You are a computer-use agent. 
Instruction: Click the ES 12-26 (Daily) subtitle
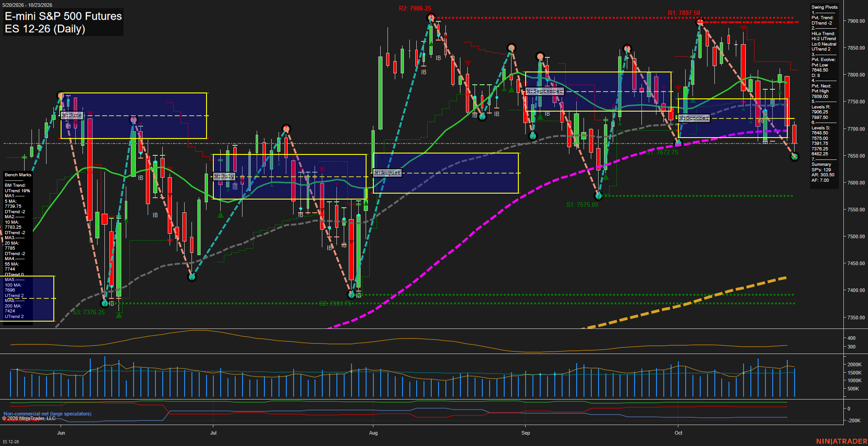pos(45,29)
